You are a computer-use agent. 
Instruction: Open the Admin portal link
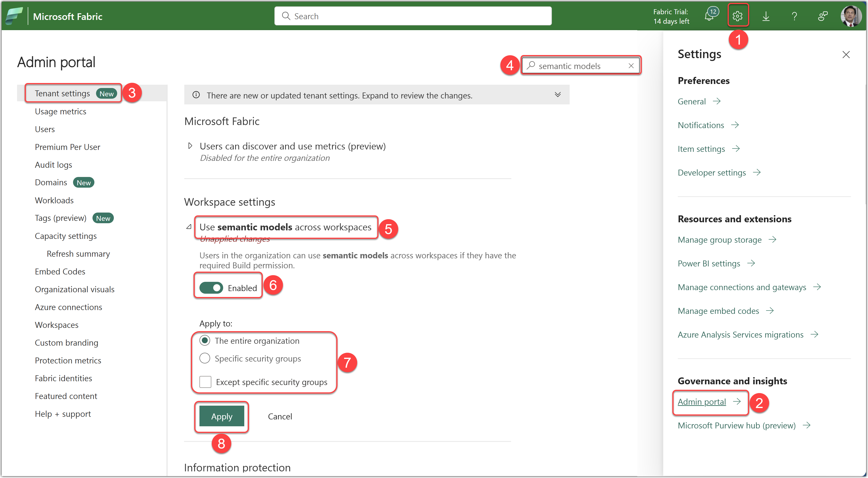click(702, 402)
